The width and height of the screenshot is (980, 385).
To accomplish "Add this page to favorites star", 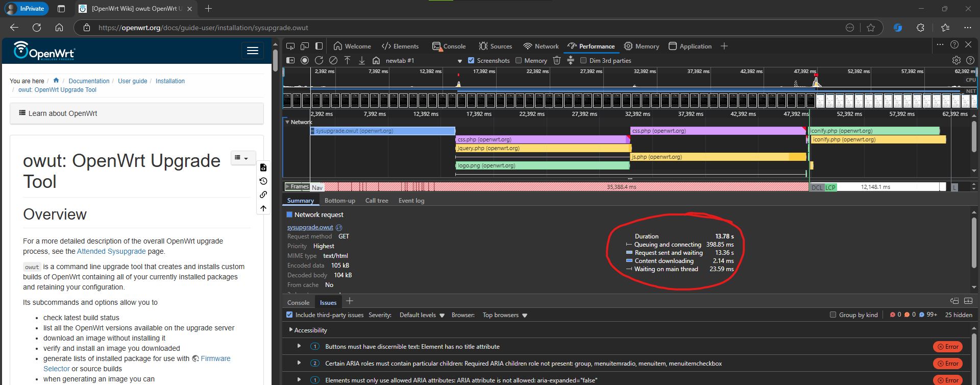I will 871,28.
